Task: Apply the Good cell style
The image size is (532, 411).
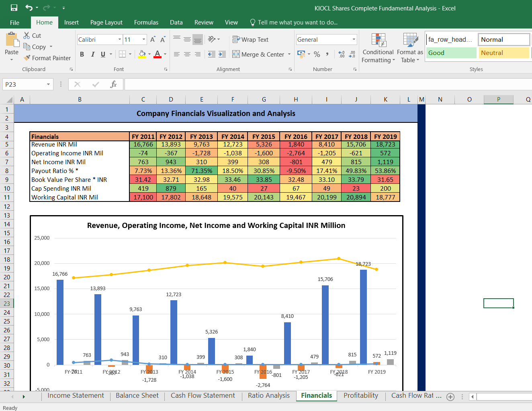Action: (x=451, y=53)
